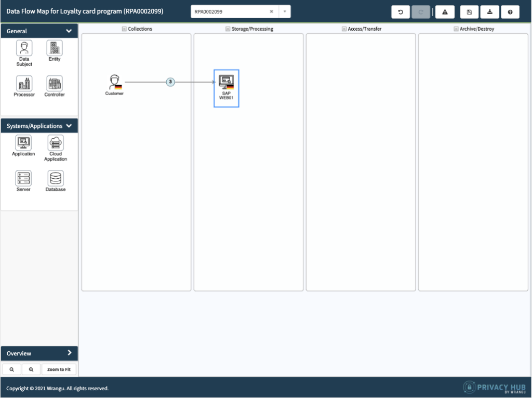Screen dimensions: 532x398
Task: Select the Entity palette icon
Action: coord(54,48)
